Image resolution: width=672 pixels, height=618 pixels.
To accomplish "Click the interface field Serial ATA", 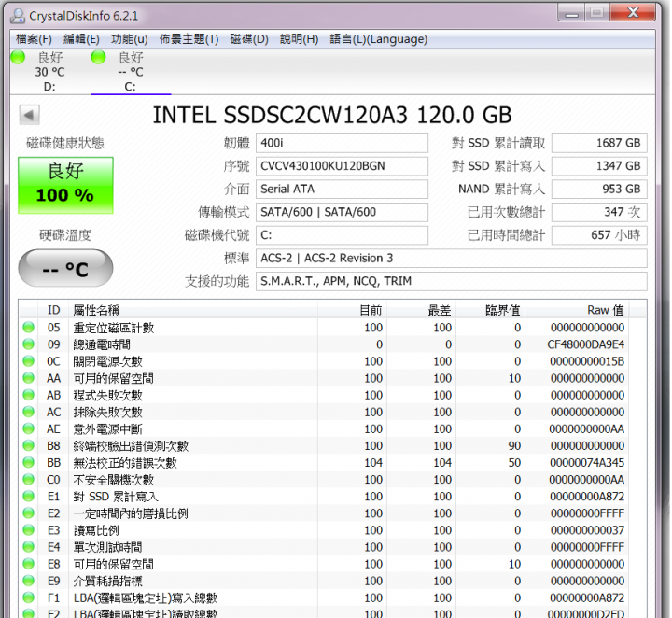I will (x=342, y=189).
